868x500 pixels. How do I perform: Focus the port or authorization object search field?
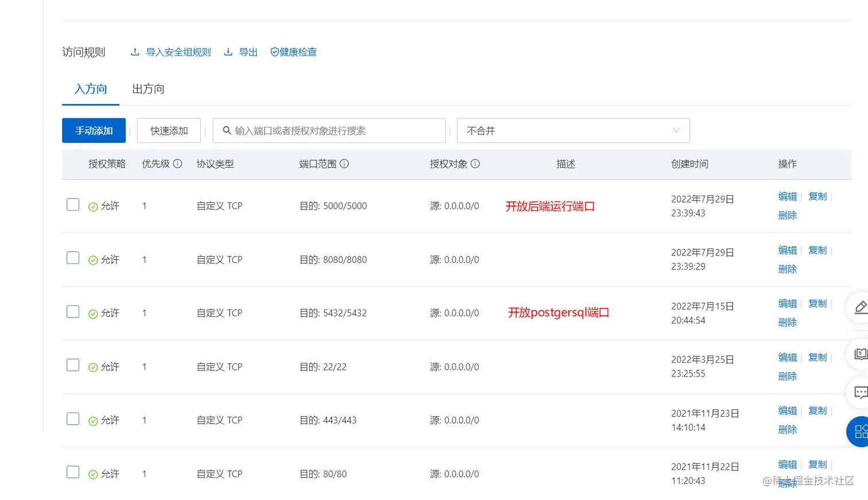(x=329, y=130)
